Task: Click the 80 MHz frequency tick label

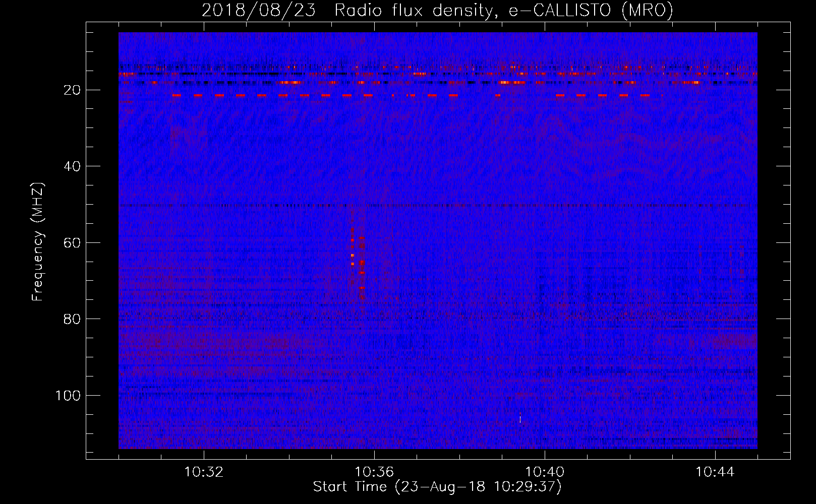Action: point(72,319)
